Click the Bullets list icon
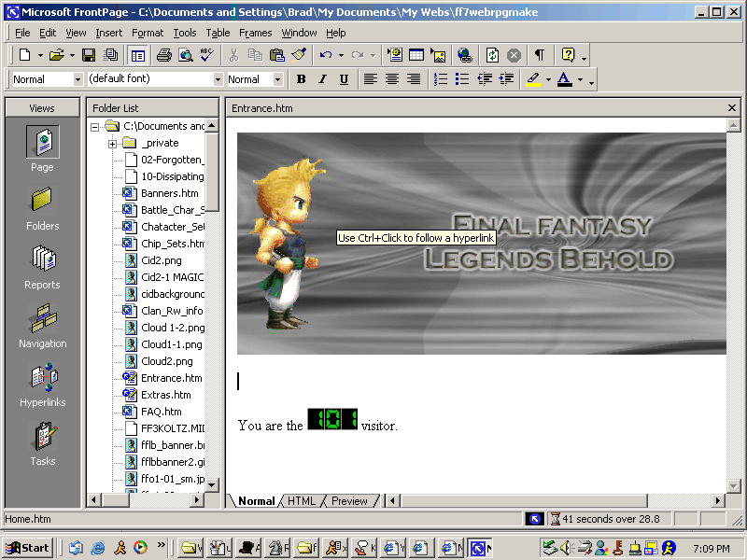Image resolution: width=747 pixels, height=560 pixels. pos(462,79)
